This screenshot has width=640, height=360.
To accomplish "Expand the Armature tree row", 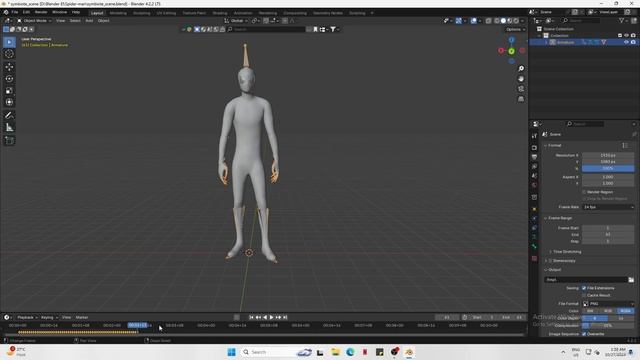I will coord(547,42).
